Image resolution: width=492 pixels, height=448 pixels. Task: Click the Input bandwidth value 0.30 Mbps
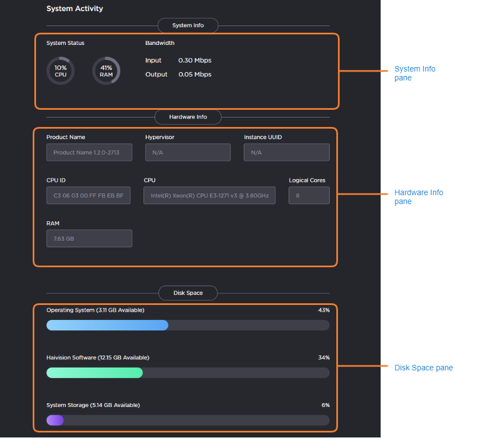click(194, 60)
